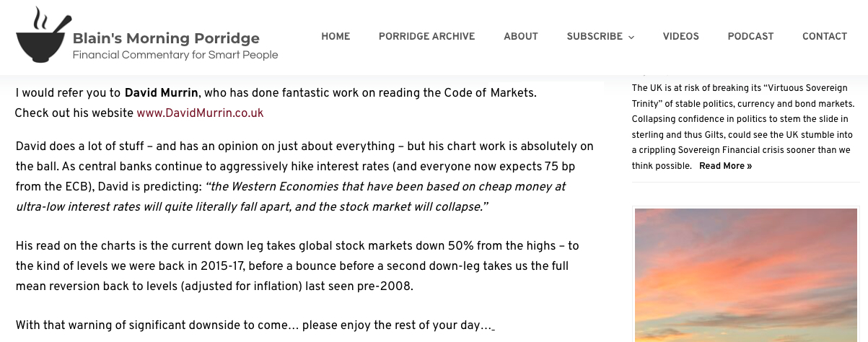Go to the HOME page
Image resolution: width=868 pixels, height=342 pixels.
336,37
